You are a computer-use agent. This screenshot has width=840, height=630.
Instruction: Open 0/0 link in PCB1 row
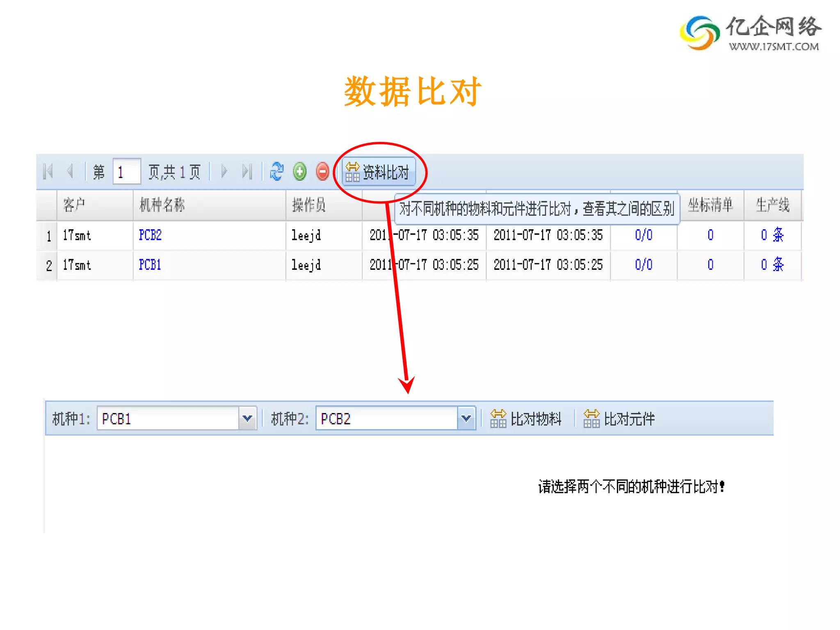click(644, 265)
